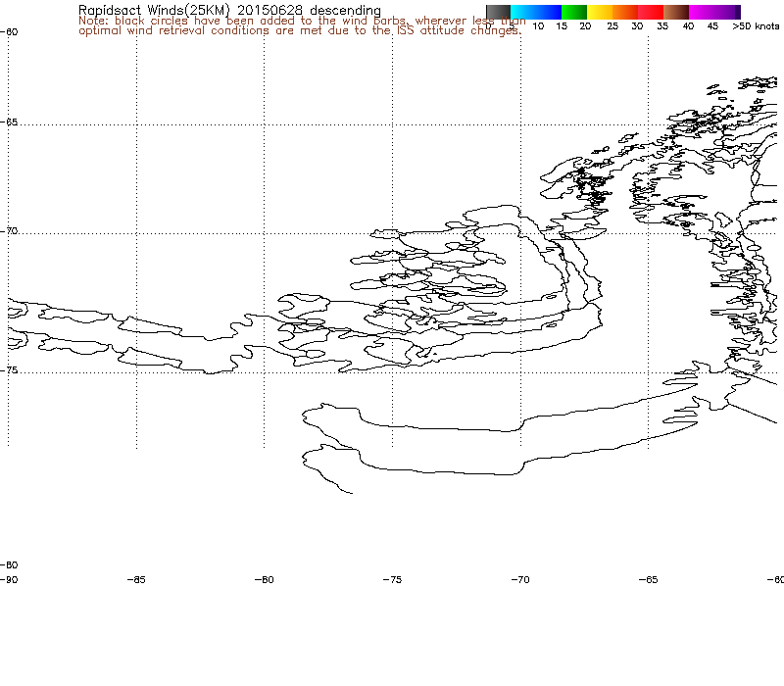Screen dimensions: 784x686
Task: Click the gray segment of the wind color bar
Action: click(x=498, y=12)
